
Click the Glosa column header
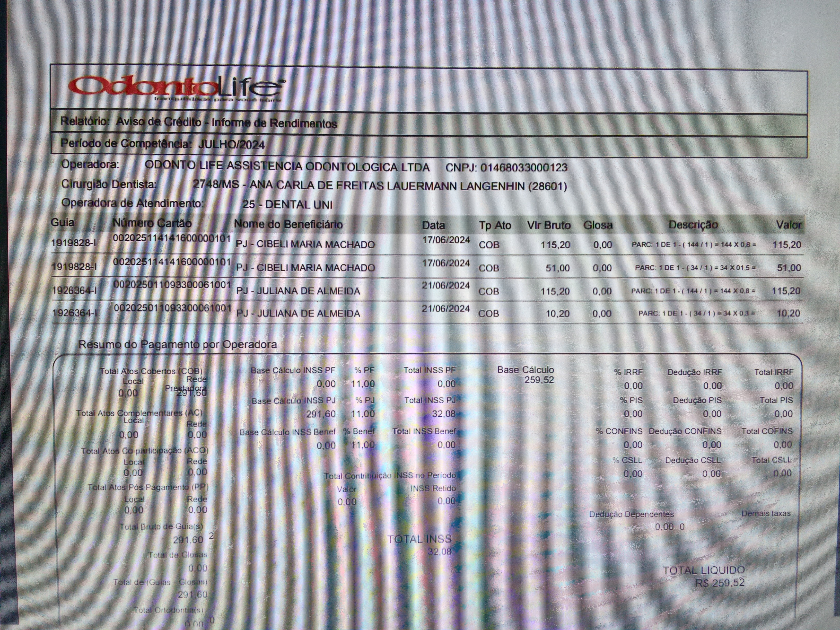(598, 225)
